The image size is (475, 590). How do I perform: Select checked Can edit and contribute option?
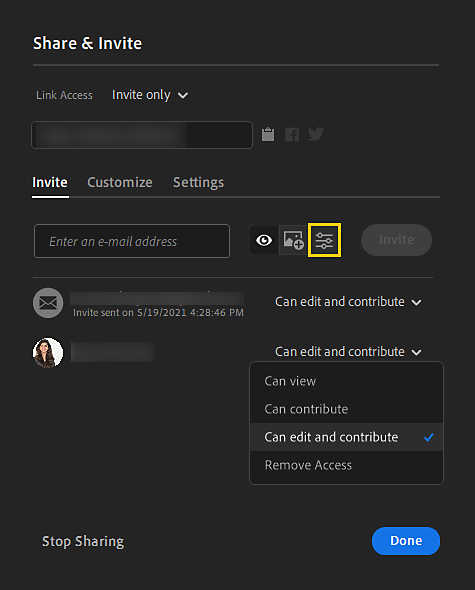346,437
